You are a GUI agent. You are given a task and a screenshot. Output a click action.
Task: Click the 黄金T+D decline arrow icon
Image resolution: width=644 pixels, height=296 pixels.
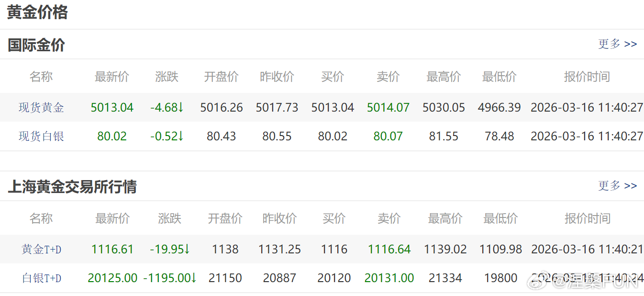tap(188, 249)
